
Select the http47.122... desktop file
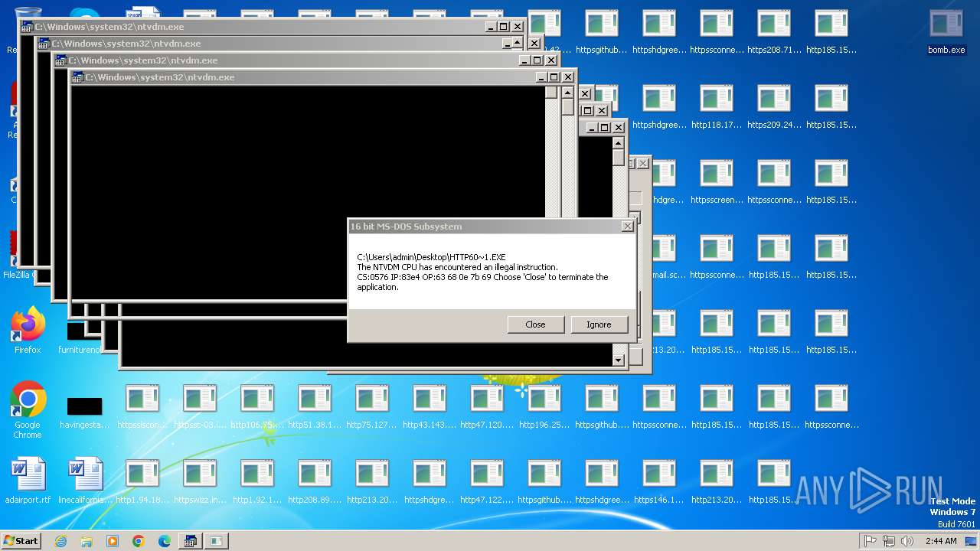487,482
